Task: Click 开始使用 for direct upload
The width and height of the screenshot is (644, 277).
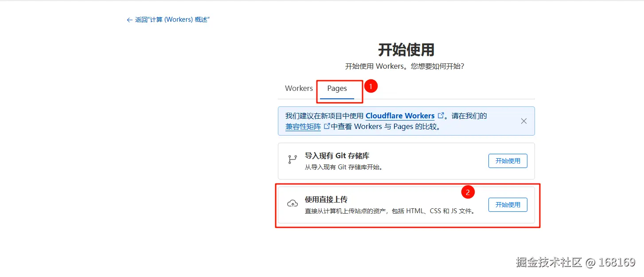Action: [x=508, y=205]
